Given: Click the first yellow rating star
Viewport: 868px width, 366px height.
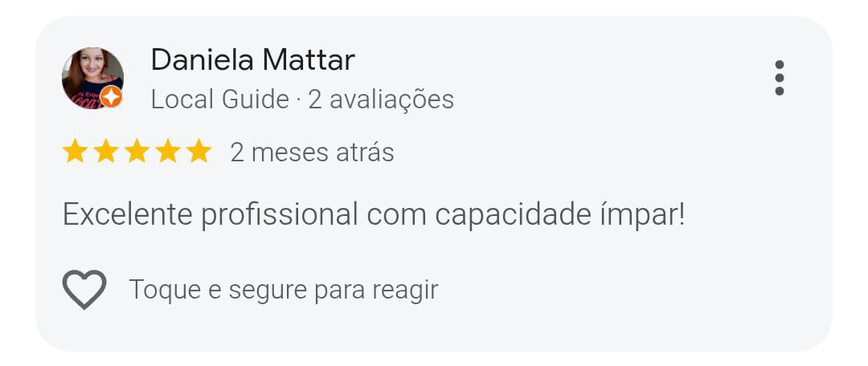Looking at the screenshot, I should pyautogui.click(x=75, y=151).
